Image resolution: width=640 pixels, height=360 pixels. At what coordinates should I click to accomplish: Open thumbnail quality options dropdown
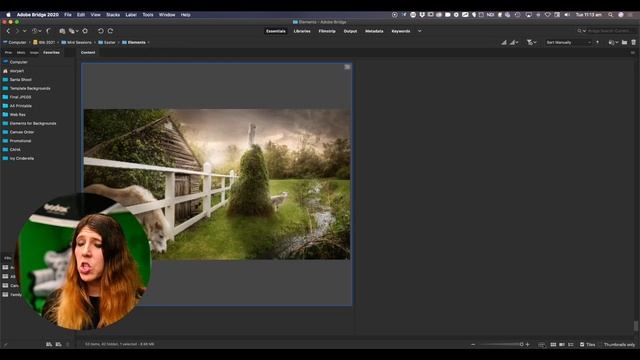pyautogui.click(x=514, y=42)
